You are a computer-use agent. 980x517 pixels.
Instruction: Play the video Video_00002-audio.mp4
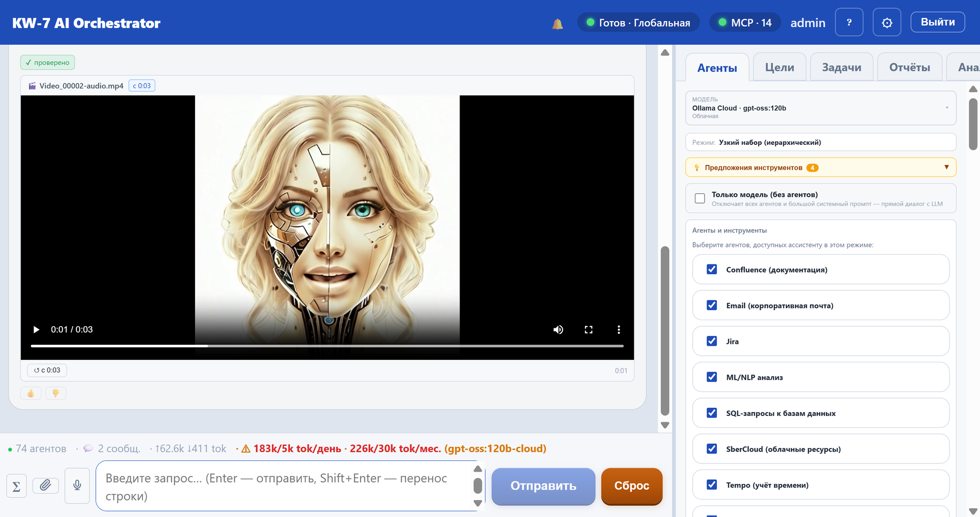(36, 329)
